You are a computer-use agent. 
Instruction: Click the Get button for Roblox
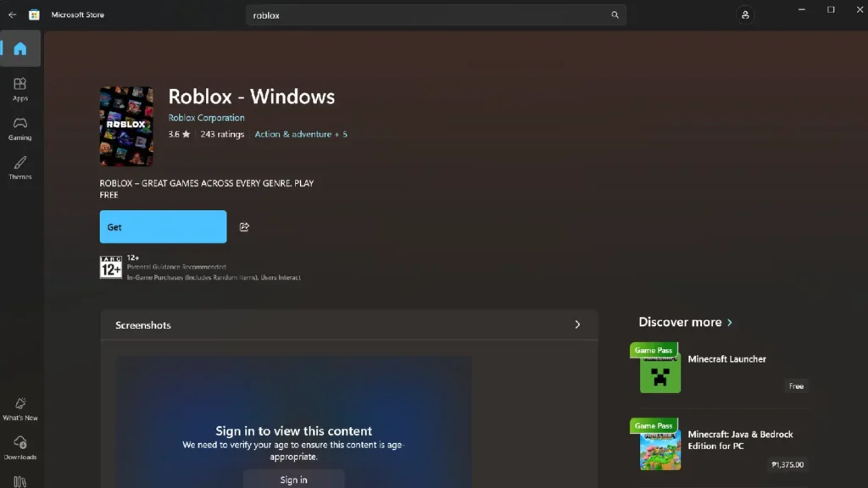tap(164, 227)
